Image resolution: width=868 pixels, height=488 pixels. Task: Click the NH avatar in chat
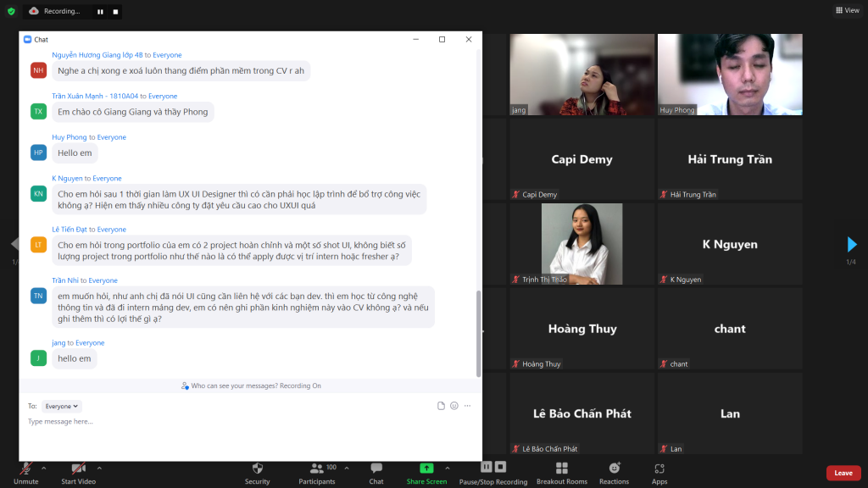(38, 70)
